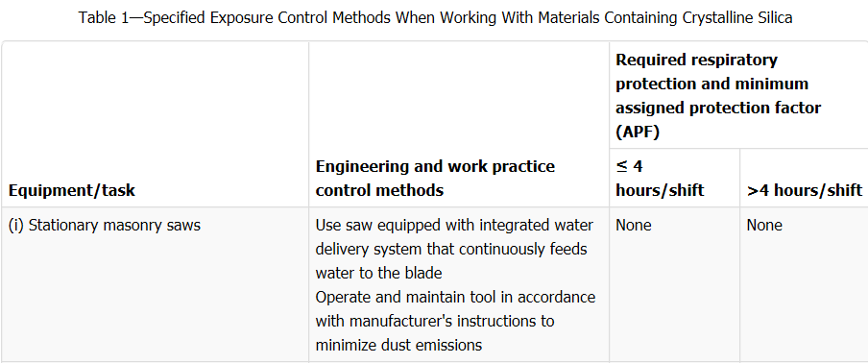Screen dimensions: 868x363
Task: Click the 'assigned protection factor' header line
Action: (x=718, y=108)
